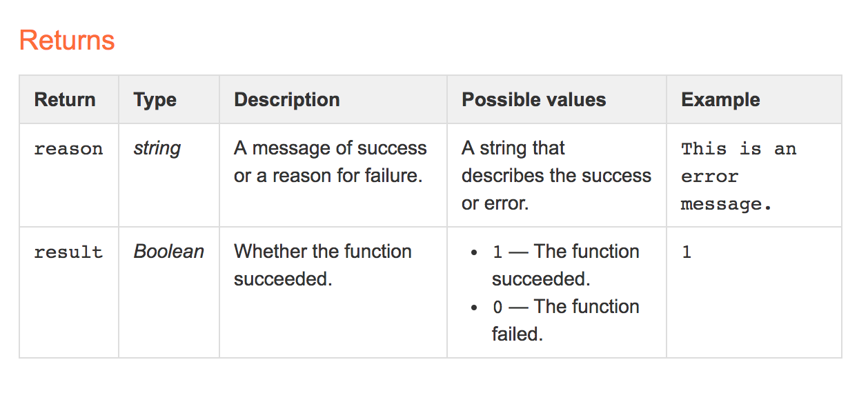This screenshot has width=868, height=402.
Task: Click the result return name cell
Action: point(68,252)
